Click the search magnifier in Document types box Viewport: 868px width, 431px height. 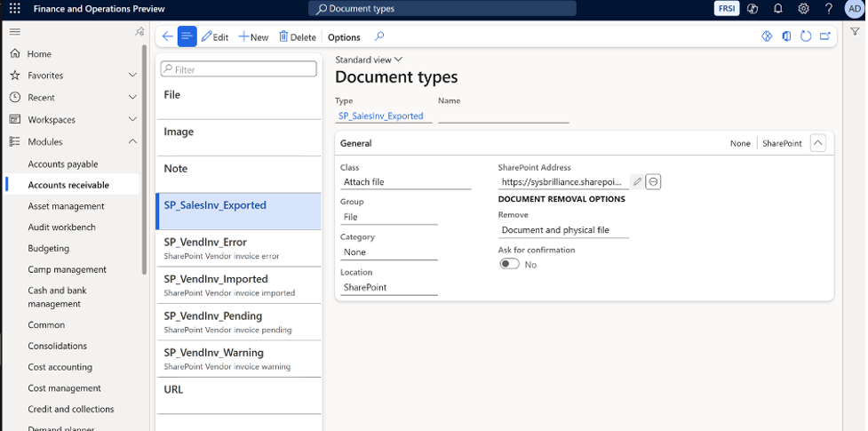(x=321, y=9)
